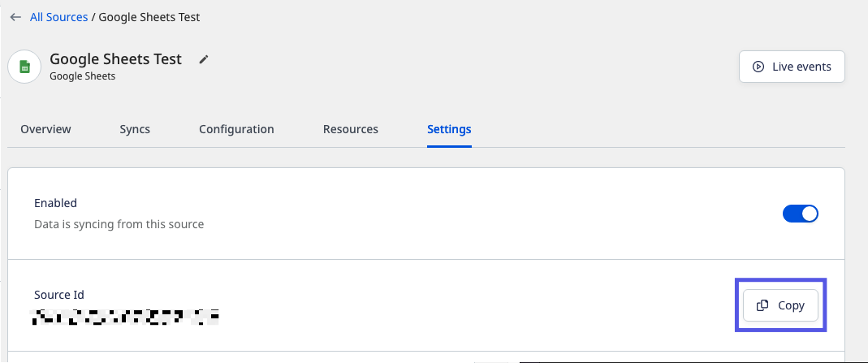868x363 pixels.
Task: Open Live events
Action: click(x=792, y=67)
